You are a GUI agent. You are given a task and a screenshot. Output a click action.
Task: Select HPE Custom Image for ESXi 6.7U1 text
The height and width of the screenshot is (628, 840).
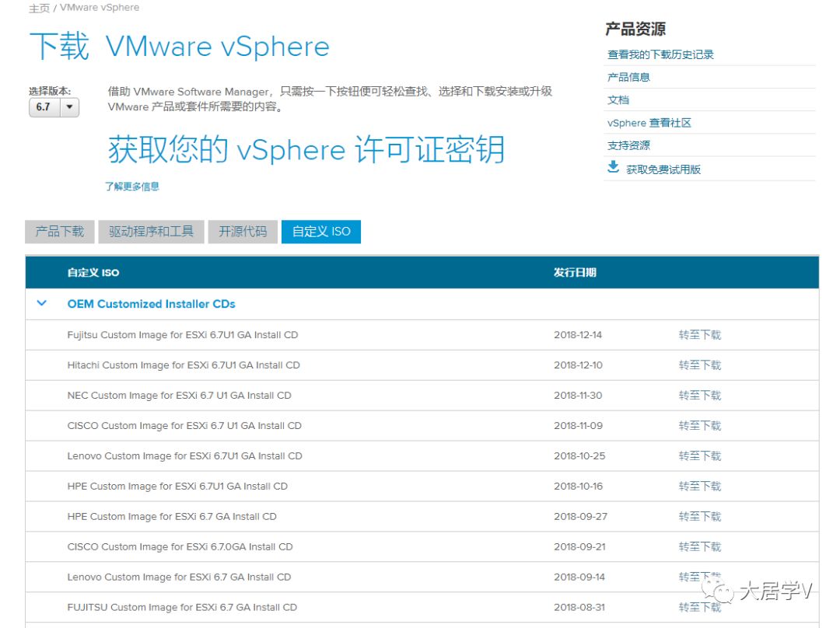coord(177,486)
